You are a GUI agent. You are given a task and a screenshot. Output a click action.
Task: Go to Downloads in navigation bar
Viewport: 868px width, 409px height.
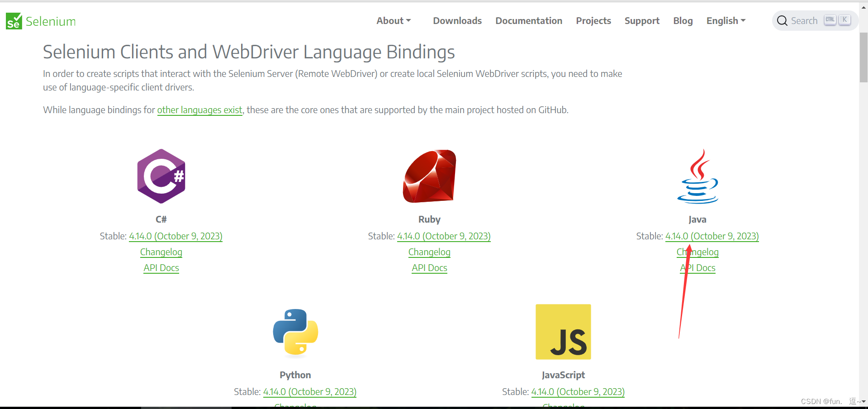click(457, 21)
